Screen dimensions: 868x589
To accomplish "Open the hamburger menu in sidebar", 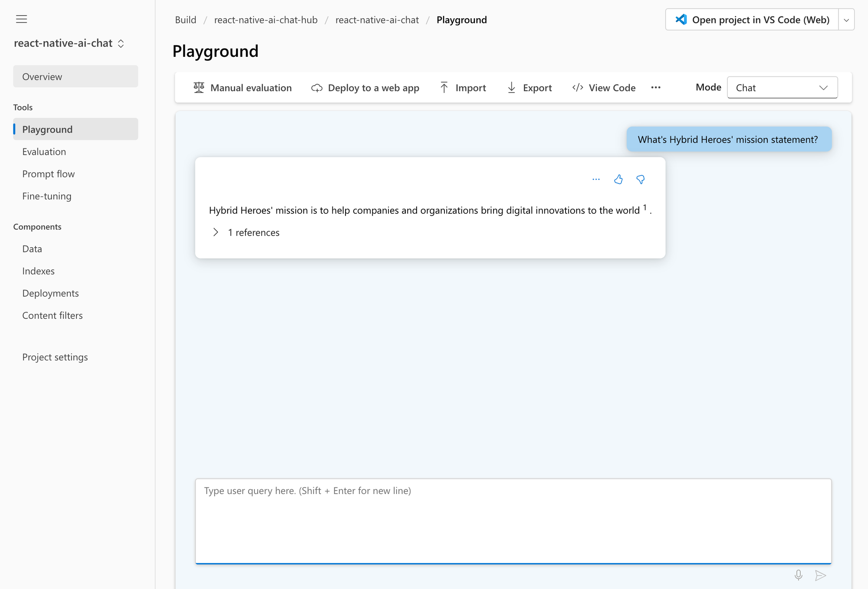I will click(x=21, y=18).
